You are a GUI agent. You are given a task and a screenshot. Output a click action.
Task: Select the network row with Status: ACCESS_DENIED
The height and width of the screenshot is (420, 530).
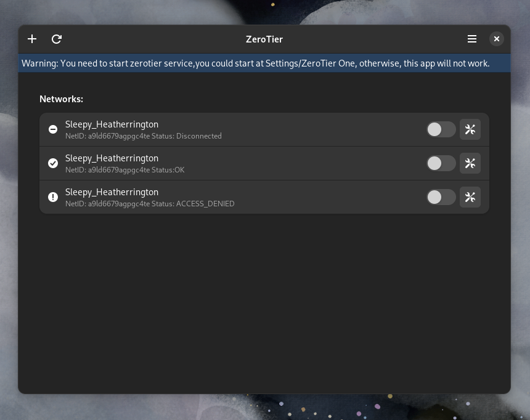pyautogui.click(x=264, y=197)
